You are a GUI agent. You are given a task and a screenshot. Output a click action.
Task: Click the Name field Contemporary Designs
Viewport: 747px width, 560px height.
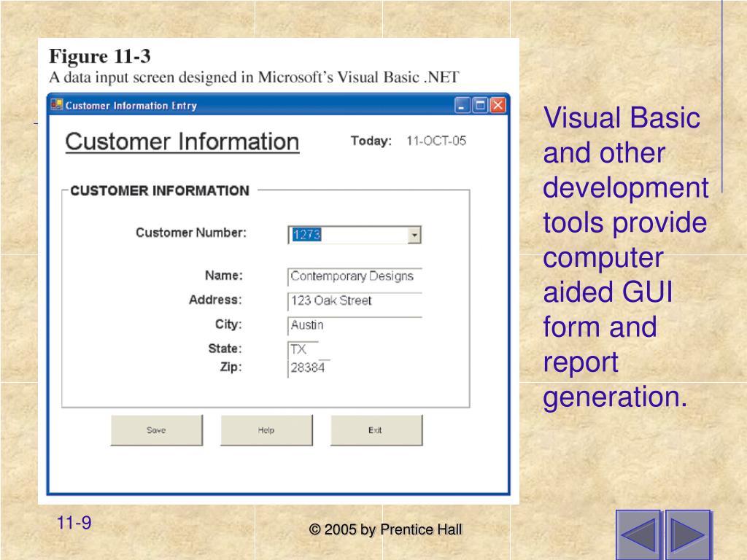[355, 276]
